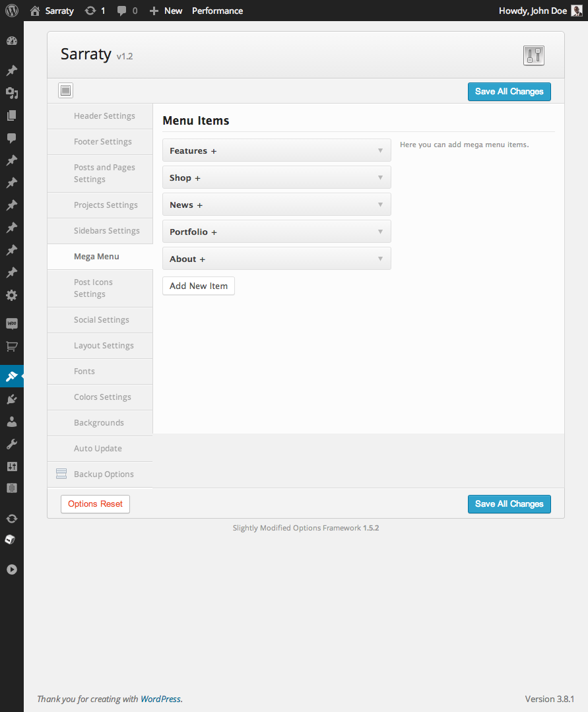Image resolution: width=588 pixels, height=712 pixels.
Task: Click the Add New Item button
Action: (199, 286)
